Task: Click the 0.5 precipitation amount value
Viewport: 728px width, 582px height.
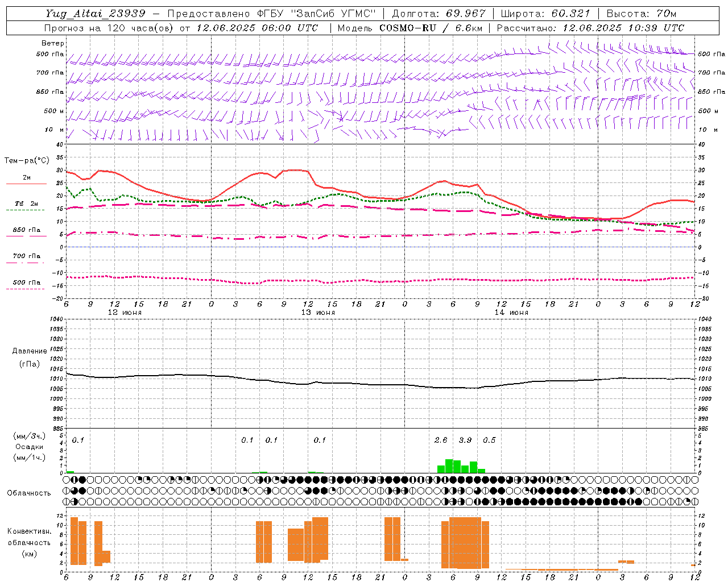Action: coord(489,440)
